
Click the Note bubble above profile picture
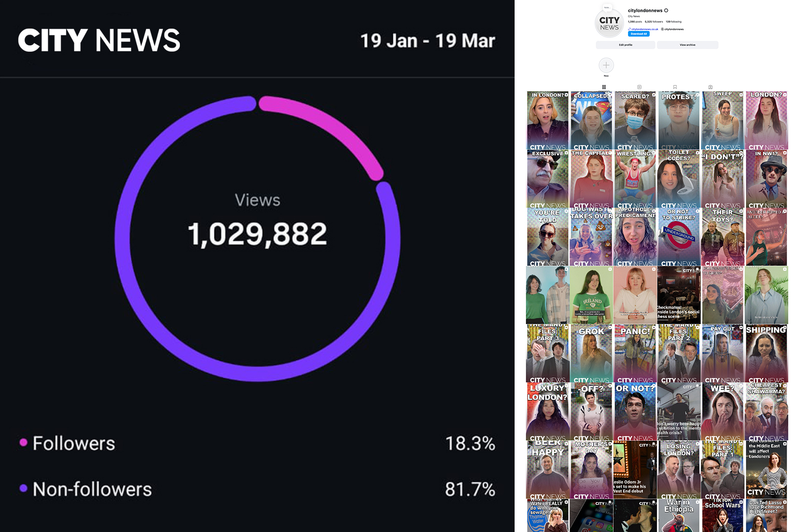click(607, 7)
